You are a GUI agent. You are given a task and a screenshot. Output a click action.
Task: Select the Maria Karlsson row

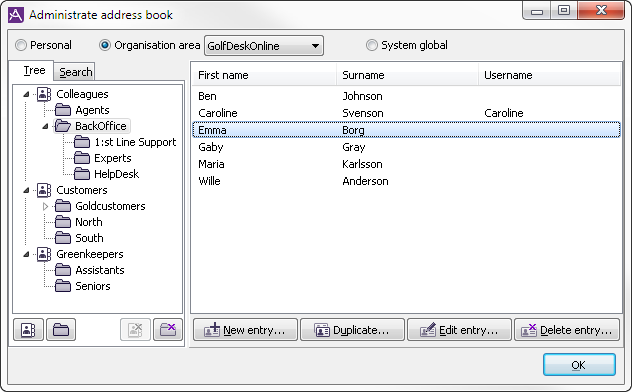(x=406, y=164)
